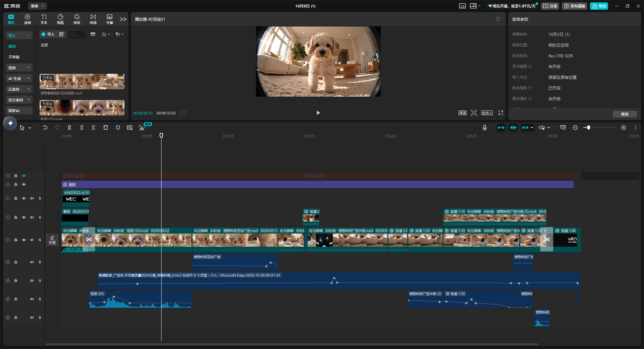Expand the 菜单 dropdown in title bar
The height and width of the screenshot is (349, 644).
pos(37,6)
